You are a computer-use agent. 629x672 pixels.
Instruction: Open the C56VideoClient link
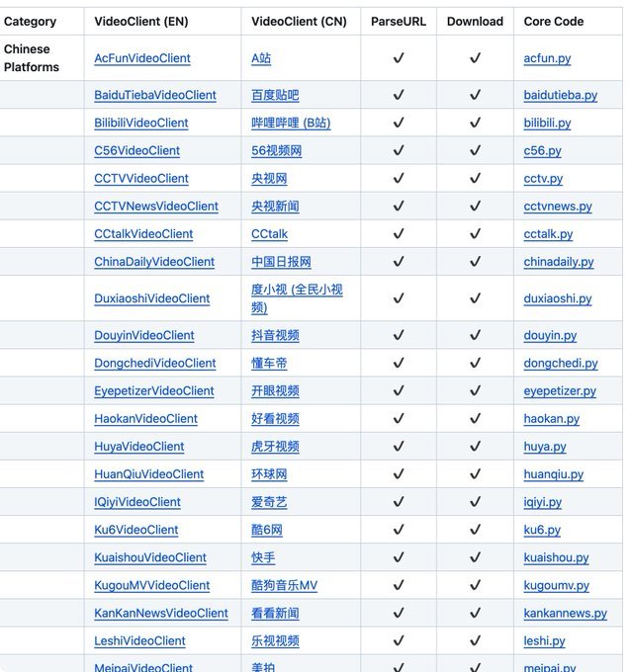point(136,151)
